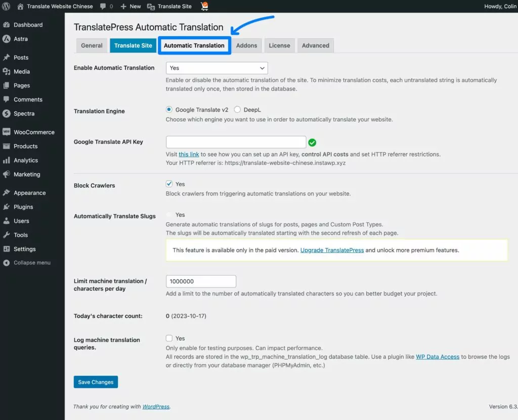
Task: Click the Posts pin icon
Action: [x=6, y=58]
